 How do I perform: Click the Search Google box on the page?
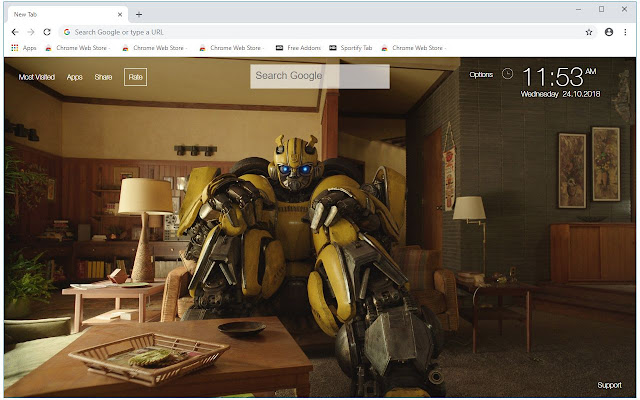[x=320, y=76]
